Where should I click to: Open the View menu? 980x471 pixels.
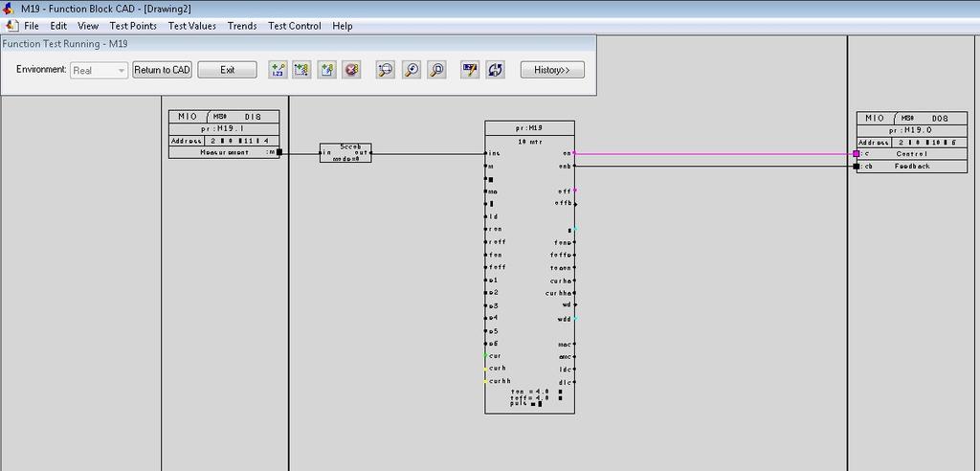tap(88, 26)
